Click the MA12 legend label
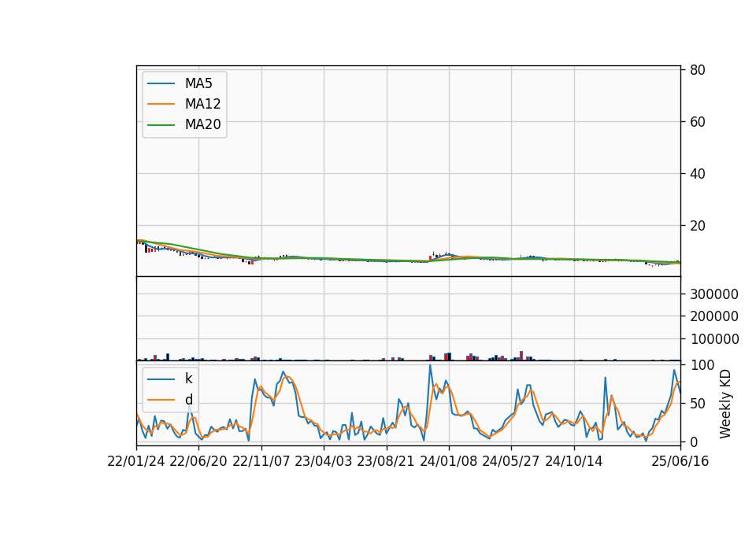 202,104
